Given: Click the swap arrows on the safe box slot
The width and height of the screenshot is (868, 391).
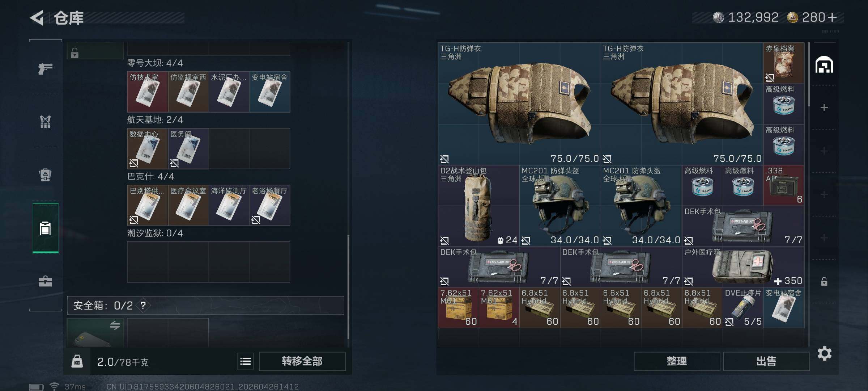Looking at the screenshot, I should pyautogui.click(x=115, y=325).
